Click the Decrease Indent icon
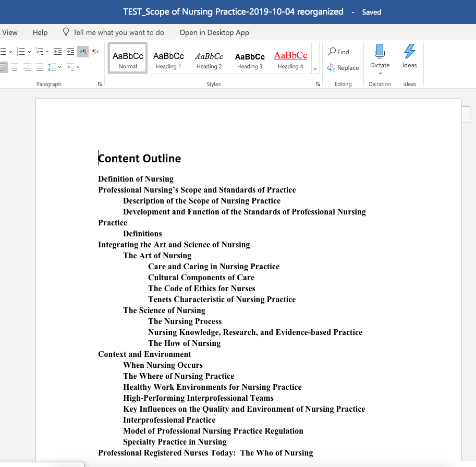Viewport: 476px width, 467px height. point(57,52)
